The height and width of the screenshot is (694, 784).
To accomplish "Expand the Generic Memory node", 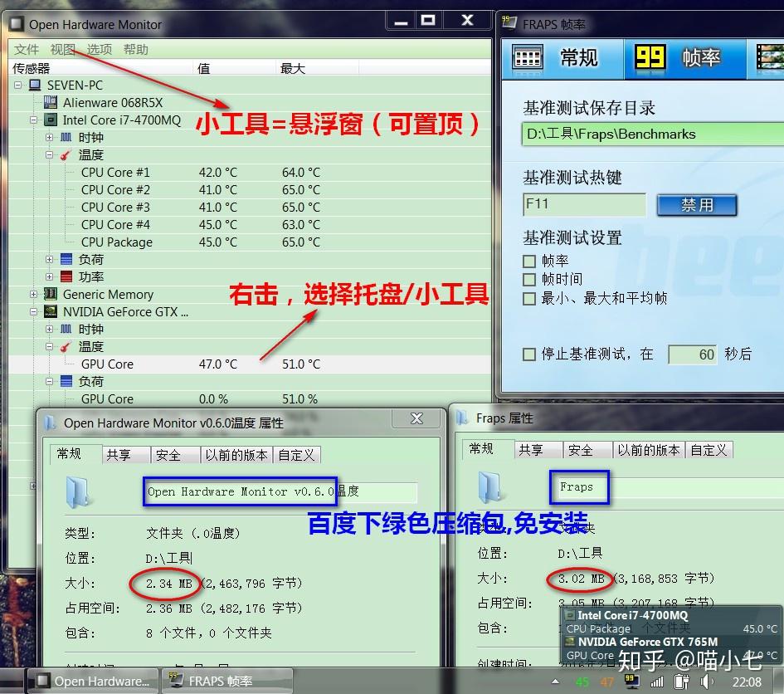I will coord(33,294).
